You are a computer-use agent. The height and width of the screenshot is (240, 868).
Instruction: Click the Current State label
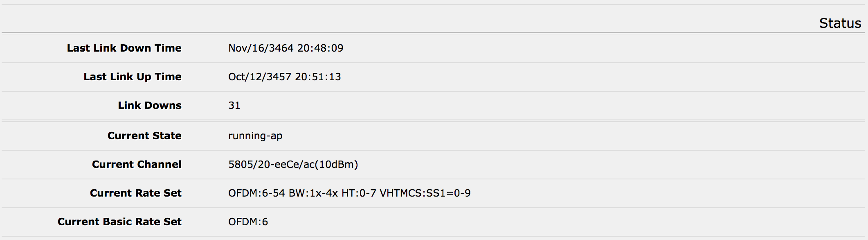(x=144, y=136)
